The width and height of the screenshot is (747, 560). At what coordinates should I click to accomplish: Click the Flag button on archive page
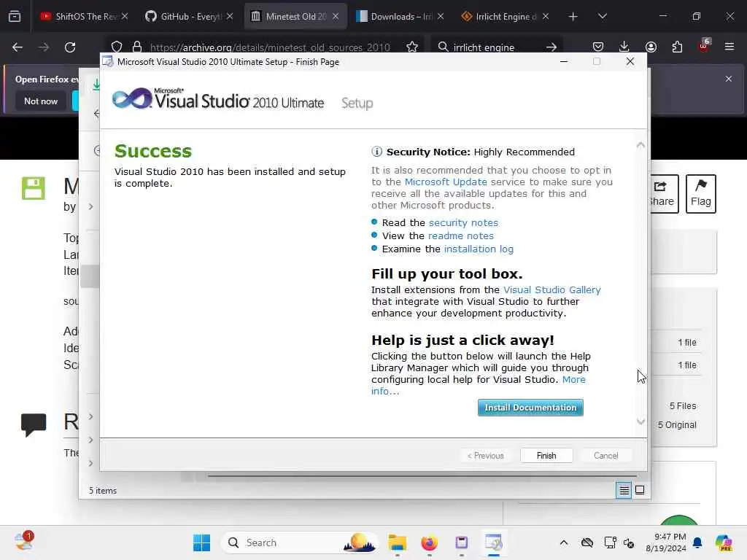[x=700, y=193]
